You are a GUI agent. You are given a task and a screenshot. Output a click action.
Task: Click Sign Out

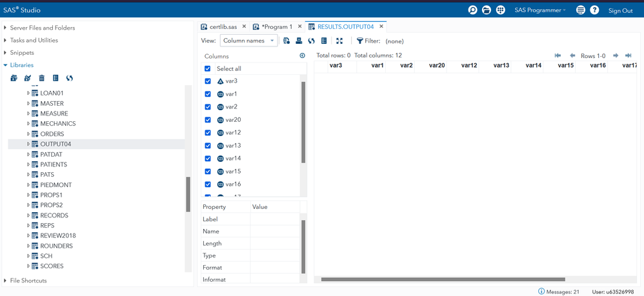coord(620,10)
